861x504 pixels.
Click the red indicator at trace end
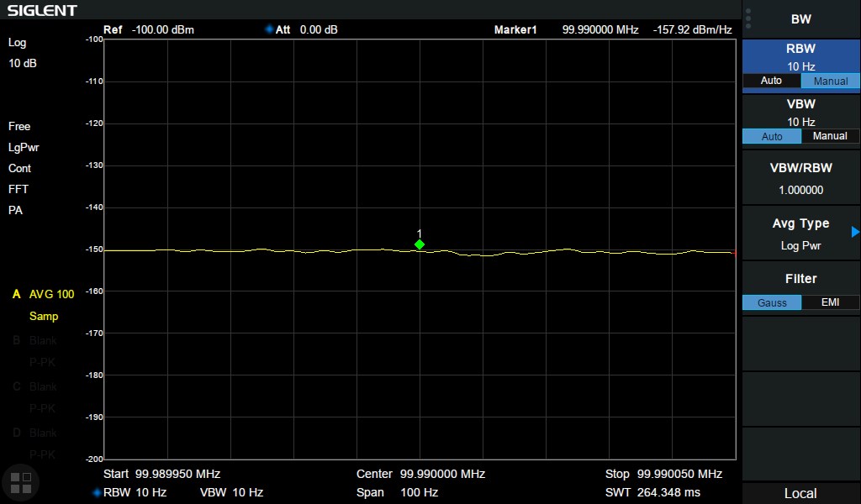point(734,252)
